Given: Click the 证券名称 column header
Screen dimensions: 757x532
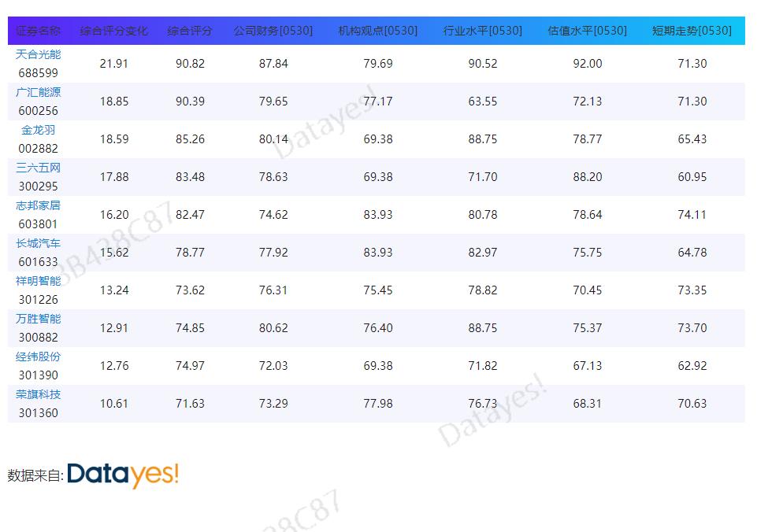Looking at the screenshot, I should pyautogui.click(x=38, y=31).
